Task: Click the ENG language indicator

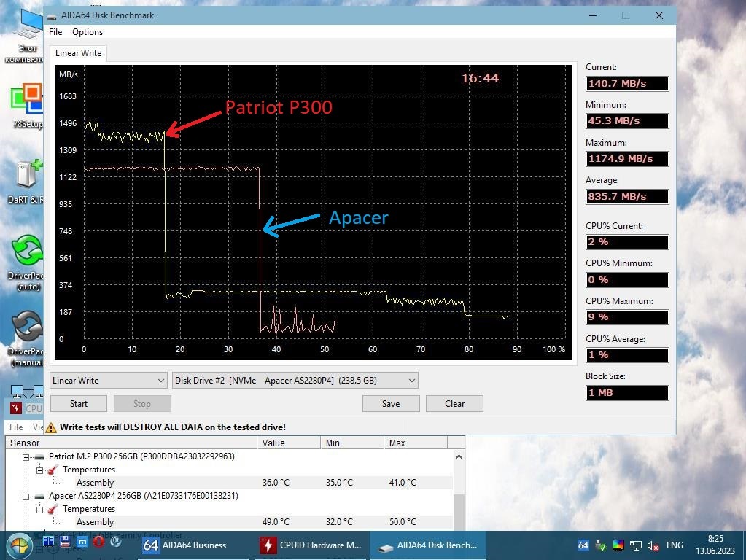Action: pos(675,545)
